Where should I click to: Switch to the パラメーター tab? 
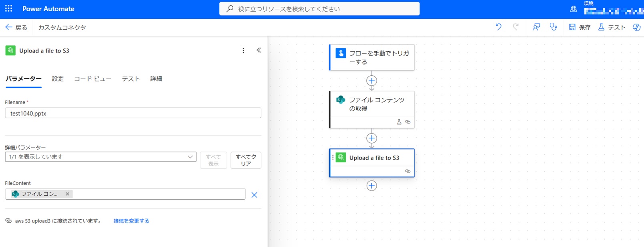[24, 79]
